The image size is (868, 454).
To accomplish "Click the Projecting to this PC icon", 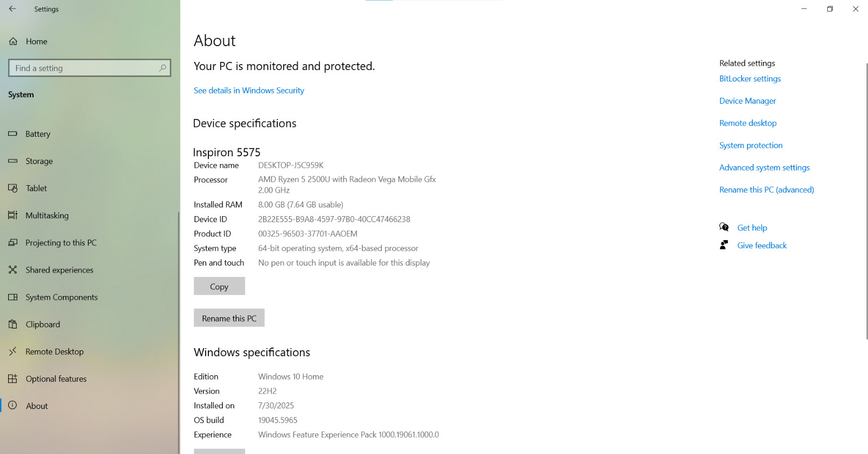I will click(x=12, y=242).
